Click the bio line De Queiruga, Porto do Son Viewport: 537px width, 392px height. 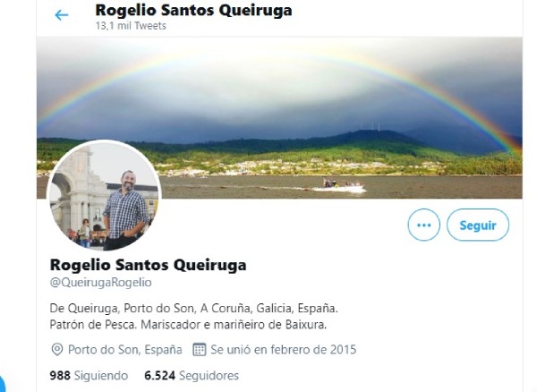pyautogui.click(x=194, y=308)
